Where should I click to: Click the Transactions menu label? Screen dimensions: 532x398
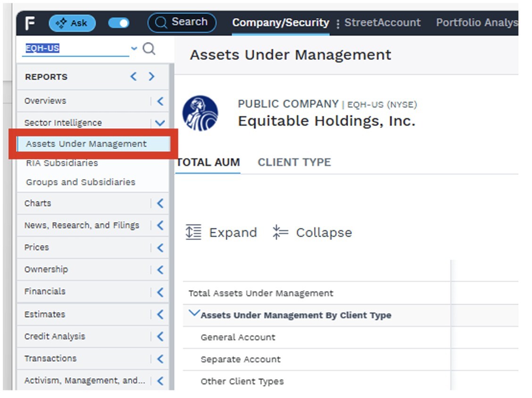click(x=50, y=358)
